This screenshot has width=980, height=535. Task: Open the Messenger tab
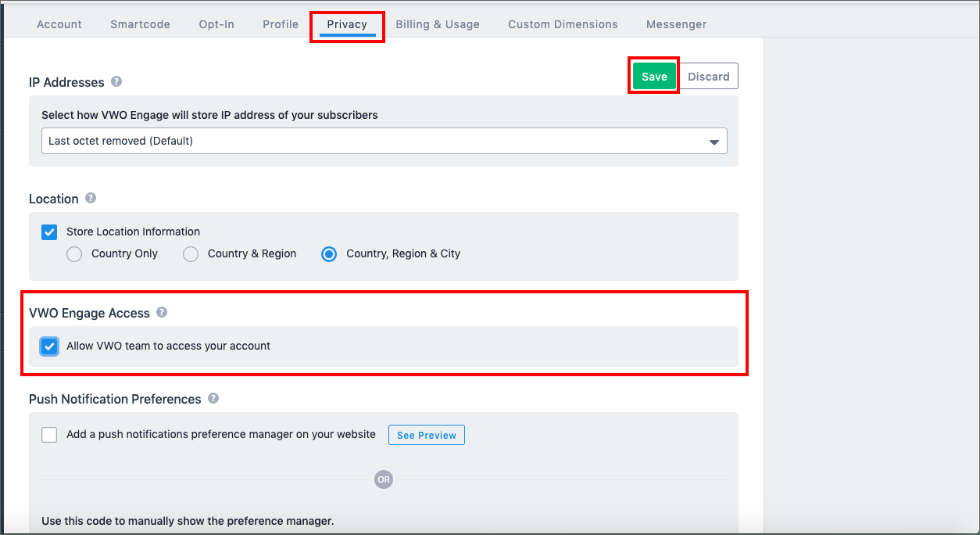[677, 24]
